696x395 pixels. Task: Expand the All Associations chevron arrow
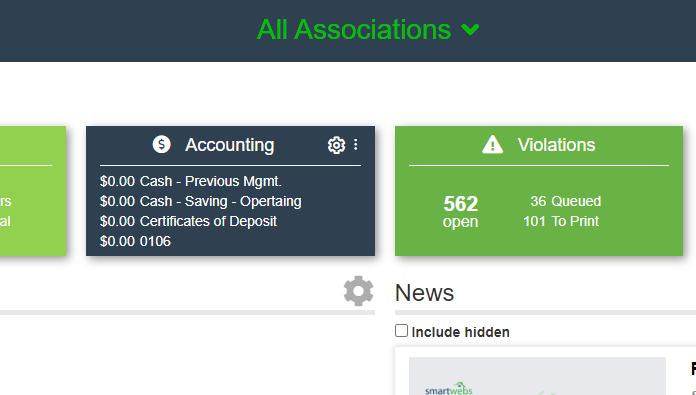[x=470, y=30]
